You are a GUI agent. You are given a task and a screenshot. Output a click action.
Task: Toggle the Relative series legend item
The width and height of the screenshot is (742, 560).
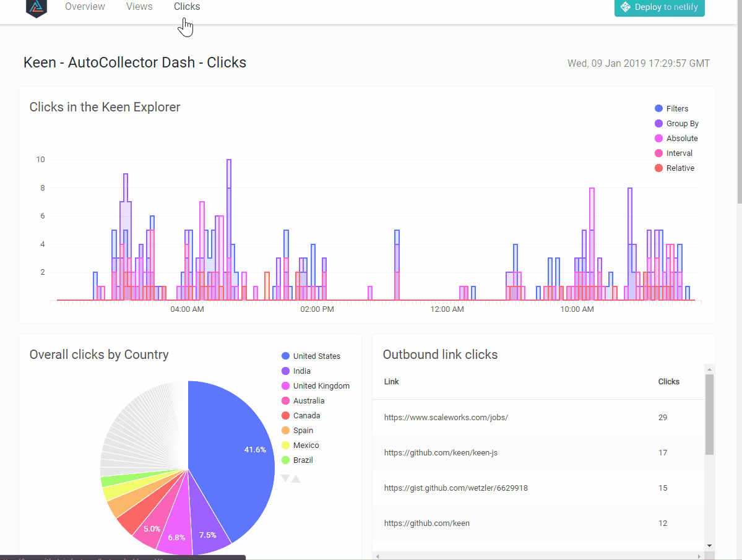tap(675, 168)
